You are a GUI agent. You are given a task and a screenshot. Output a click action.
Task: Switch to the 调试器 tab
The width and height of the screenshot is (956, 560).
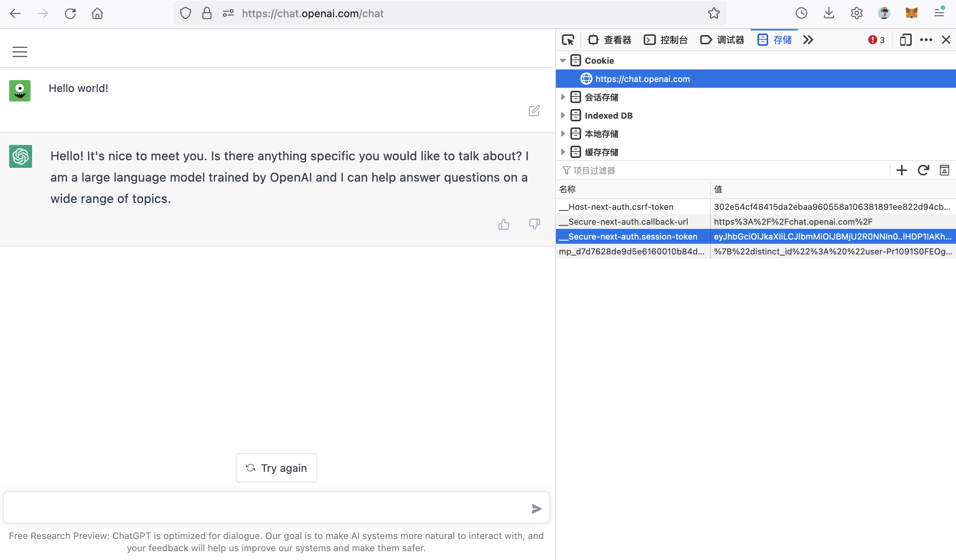[722, 40]
